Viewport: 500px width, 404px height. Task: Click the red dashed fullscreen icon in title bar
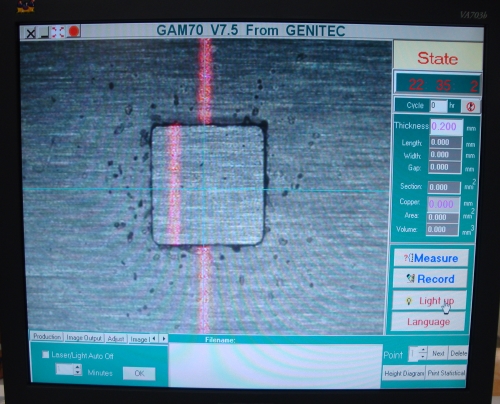pos(57,32)
